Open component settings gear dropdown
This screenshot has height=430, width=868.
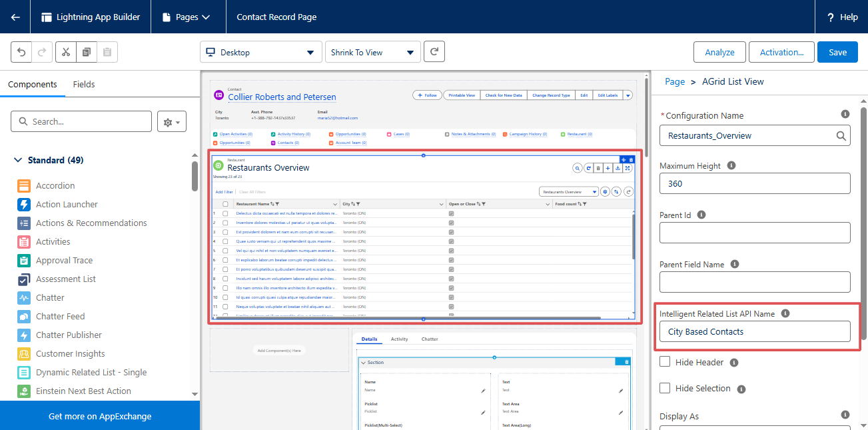coord(172,122)
